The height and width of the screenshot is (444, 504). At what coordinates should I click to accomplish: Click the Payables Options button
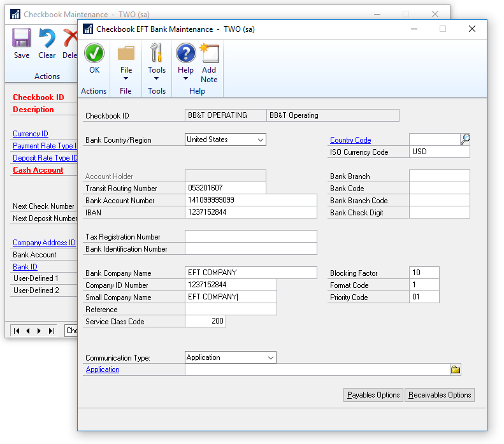[x=373, y=395]
